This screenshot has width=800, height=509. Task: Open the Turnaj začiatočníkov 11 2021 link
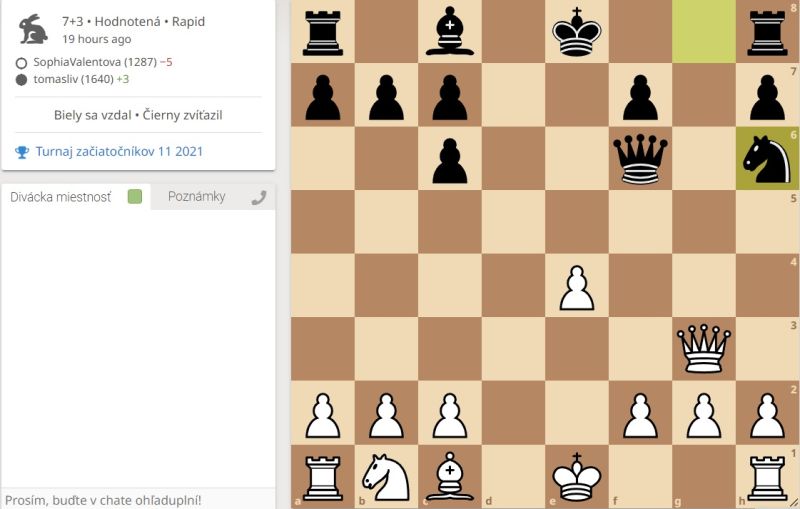[x=119, y=152]
